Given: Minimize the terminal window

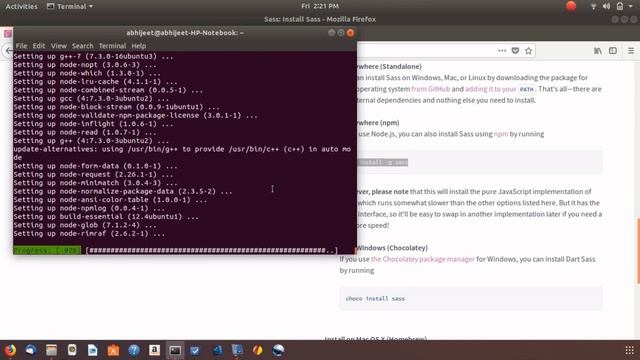Looking at the screenshot, I should pyautogui.click(x=331, y=33).
